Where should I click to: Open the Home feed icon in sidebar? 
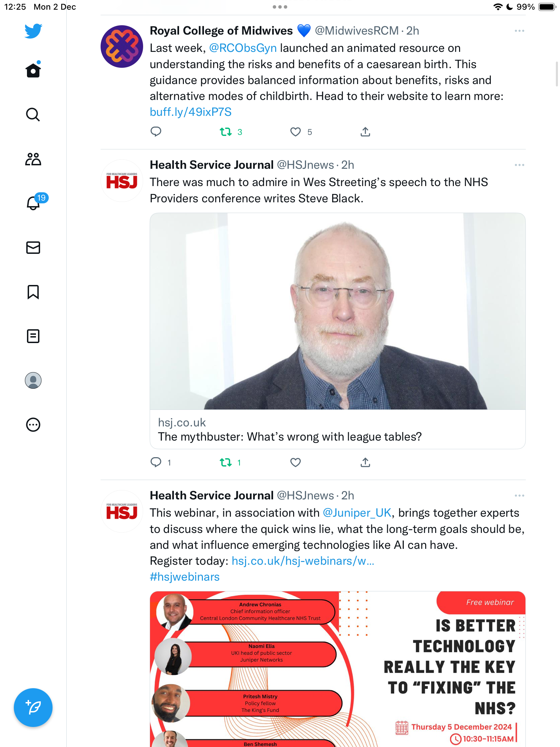(33, 70)
